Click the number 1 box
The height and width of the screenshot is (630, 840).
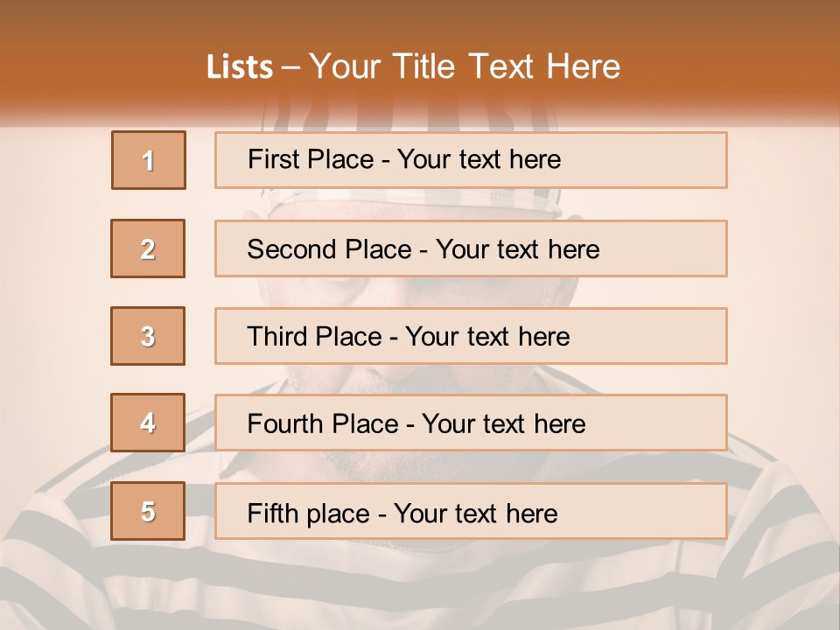pos(148,160)
